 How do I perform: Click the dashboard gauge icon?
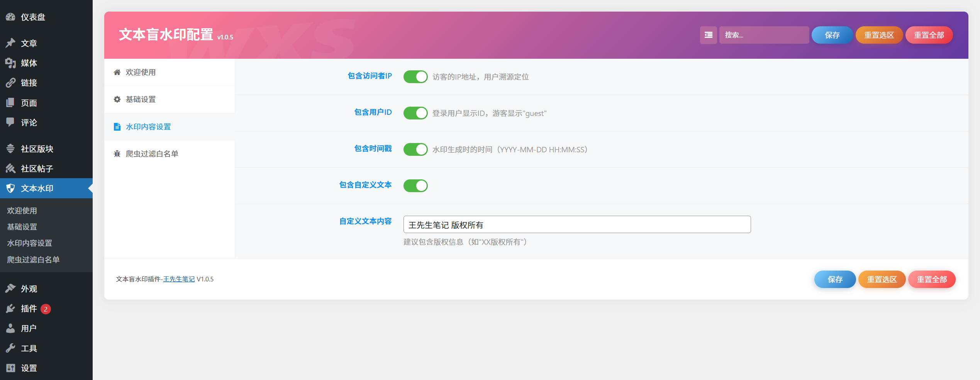click(10, 17)
